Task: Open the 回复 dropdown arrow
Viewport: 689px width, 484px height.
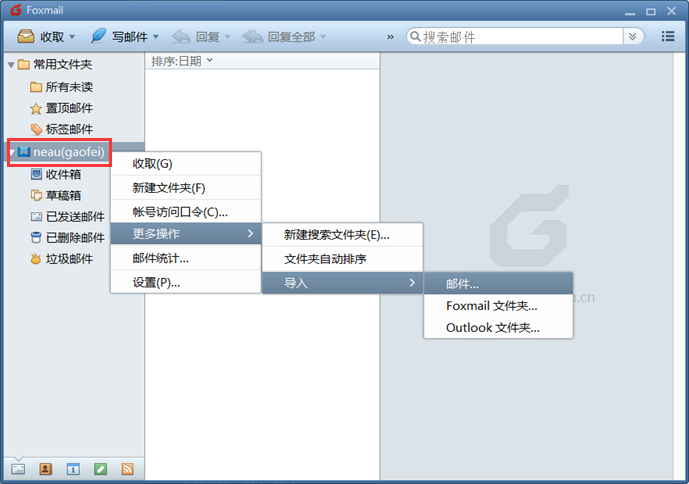Action: point(227,37)
